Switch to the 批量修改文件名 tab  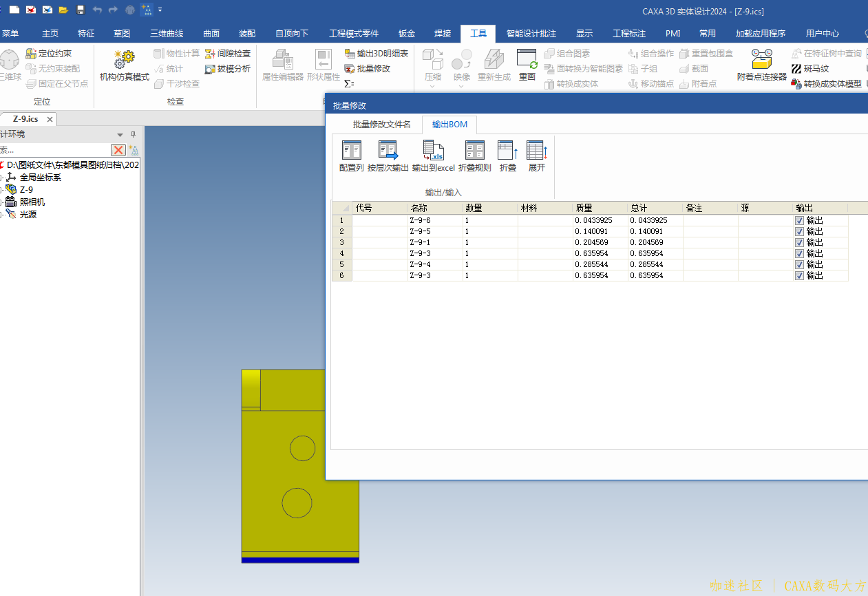[x=381, y=125]
